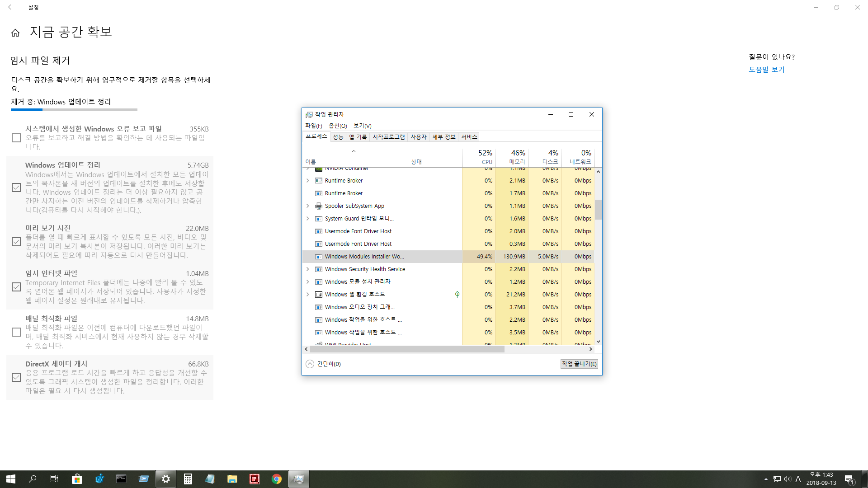
Task: Expand the first Runtime Broker process
Action: (x=308, y=181)
